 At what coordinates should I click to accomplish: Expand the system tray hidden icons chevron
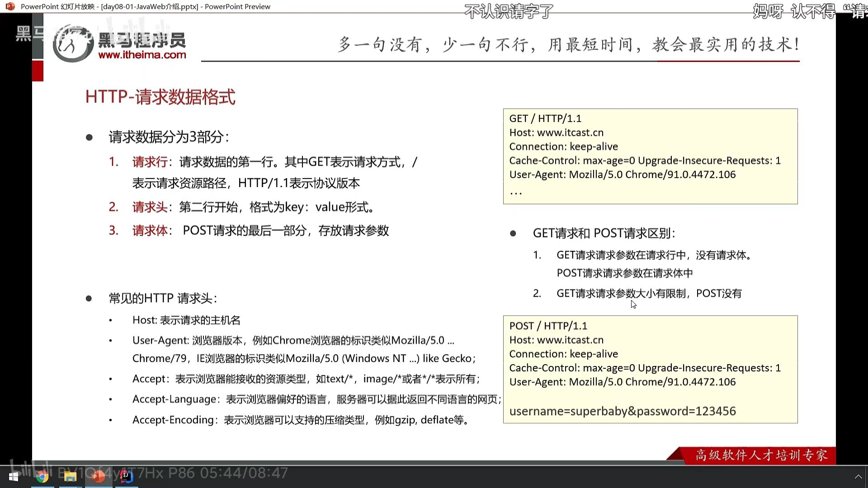point(858,477)
